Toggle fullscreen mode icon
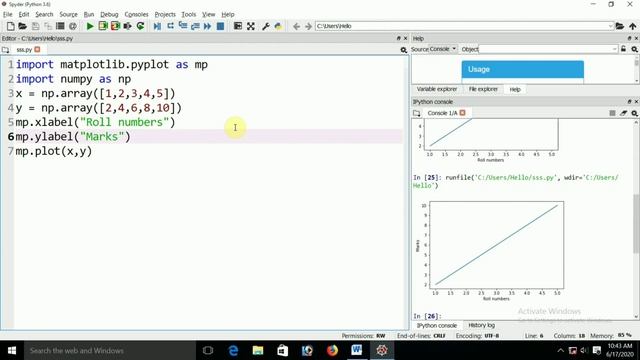Viewport: 640px width, 360px height. click(x=251, y=26)
